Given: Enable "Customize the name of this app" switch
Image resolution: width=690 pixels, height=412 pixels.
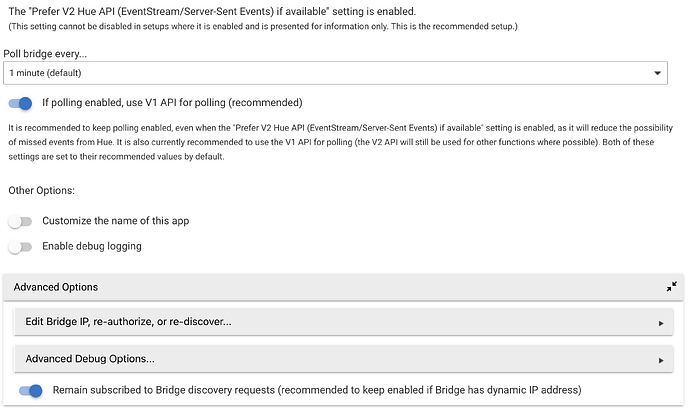Looking at the screenshot, I should click(x=20, y=221).
